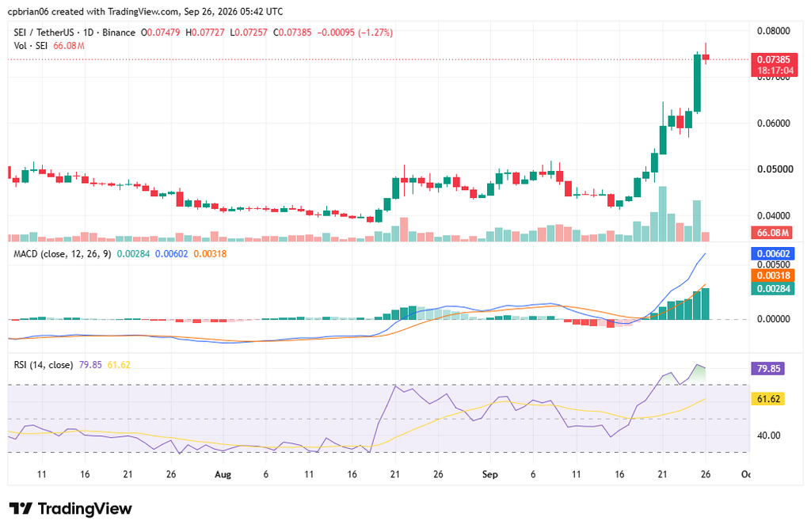
Task: Click the large green candle of Sep 25
Action: pos(697,83)
